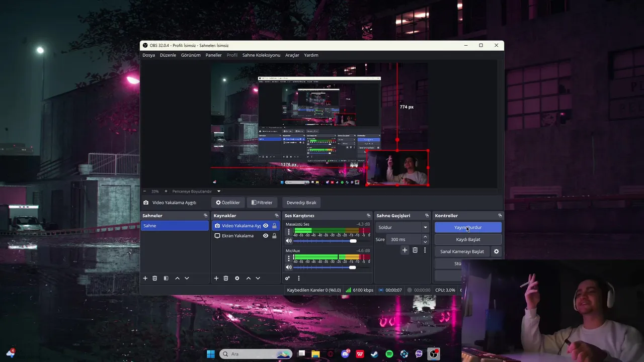Open Görünüm menu
Screen dimensions: 644x362
point(191,55)
